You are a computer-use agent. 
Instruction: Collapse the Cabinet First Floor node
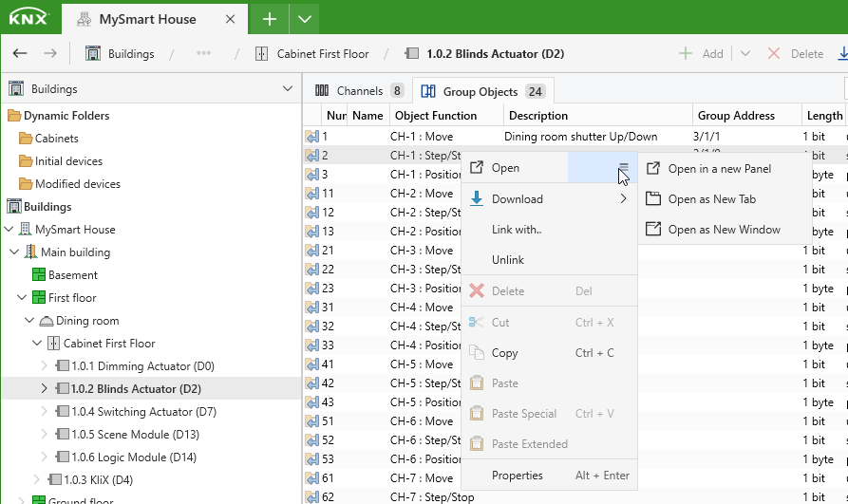[x=37, y=343]
